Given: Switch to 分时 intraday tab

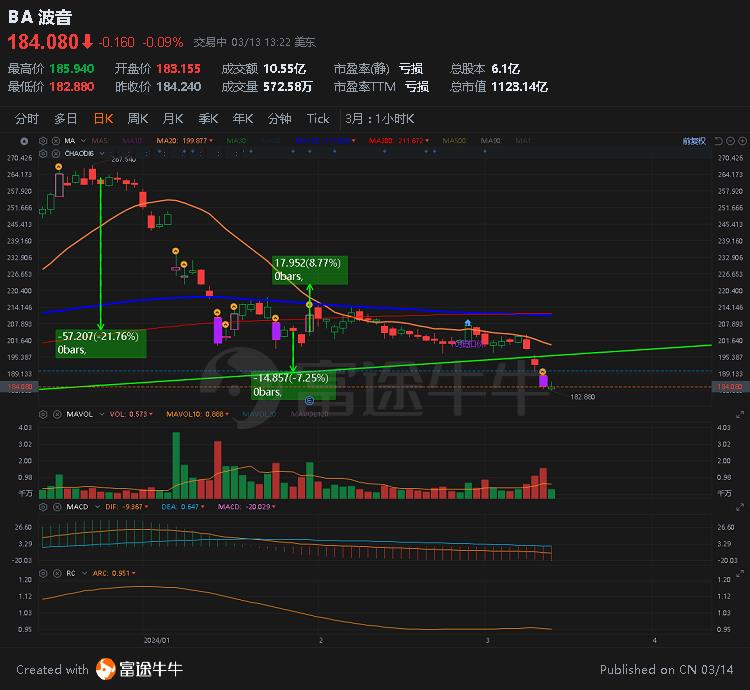Looking at the screenshot, I should click(x=26, y=119).
